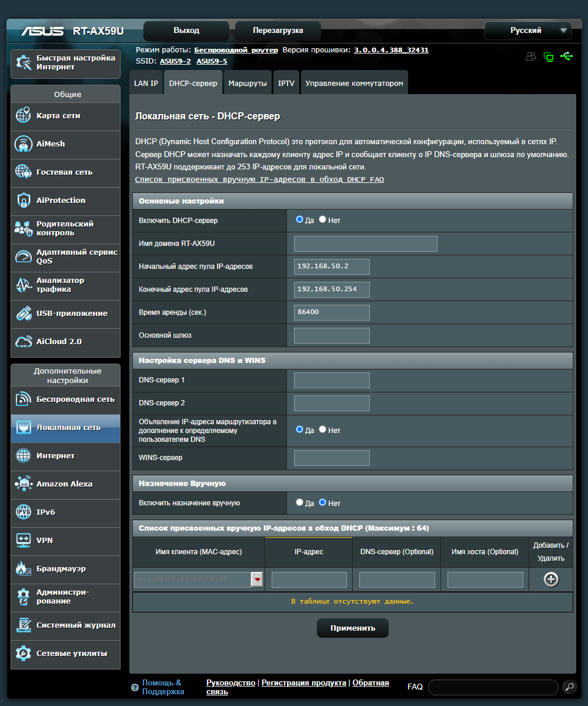Switch to Управление коммутатором tab
This screenshot has height=706, width=588.
pyautogui.click(x=354, y=84)
